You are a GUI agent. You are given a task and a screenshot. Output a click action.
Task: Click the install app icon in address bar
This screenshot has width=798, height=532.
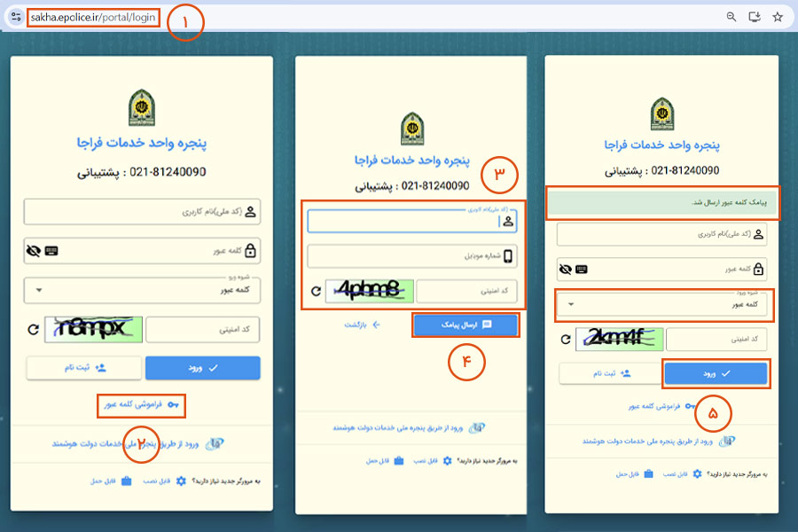(755, 16)
